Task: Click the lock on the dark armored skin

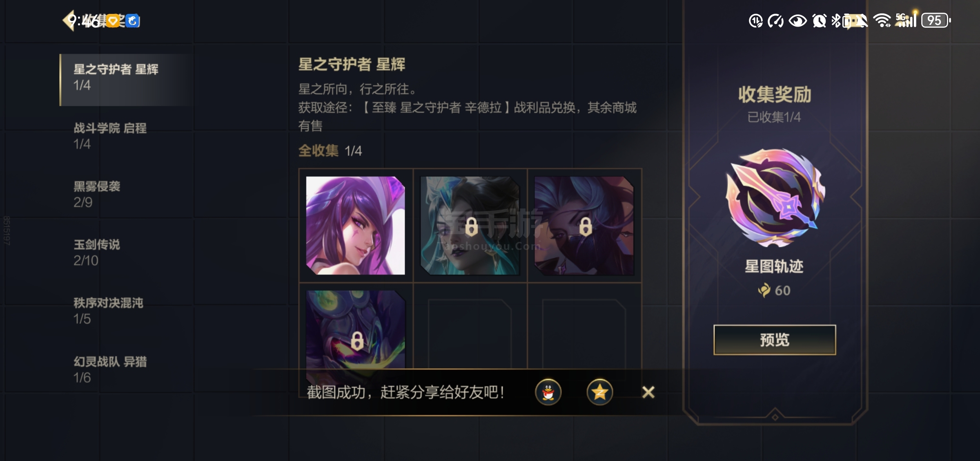Action: point(357,341)
